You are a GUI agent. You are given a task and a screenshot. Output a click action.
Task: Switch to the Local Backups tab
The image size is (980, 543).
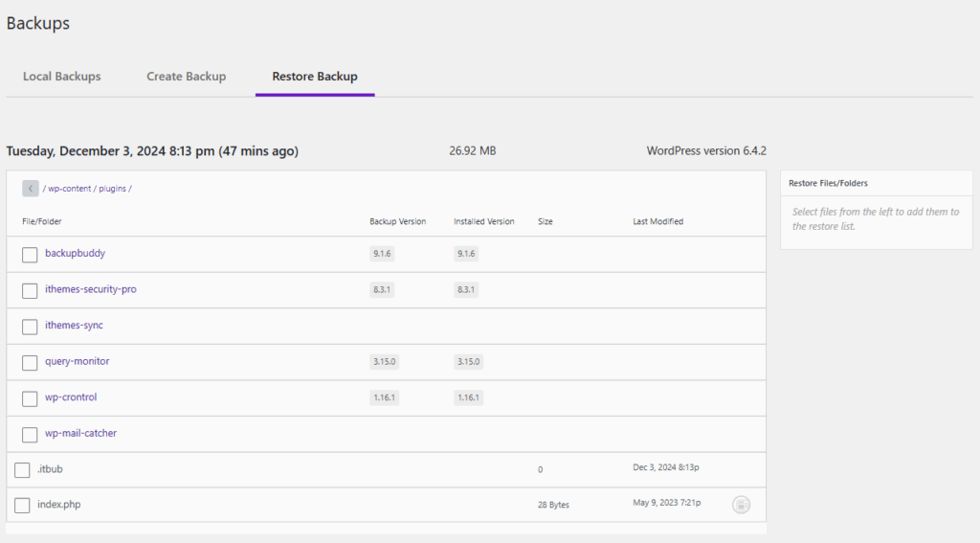pyautogui.click(x=61, y=77)
